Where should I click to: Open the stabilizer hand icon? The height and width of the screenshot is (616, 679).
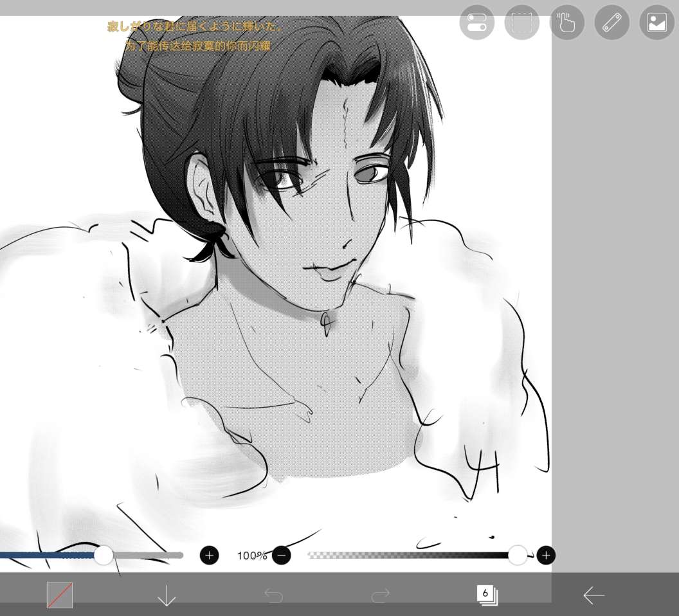tap(567, 23)
